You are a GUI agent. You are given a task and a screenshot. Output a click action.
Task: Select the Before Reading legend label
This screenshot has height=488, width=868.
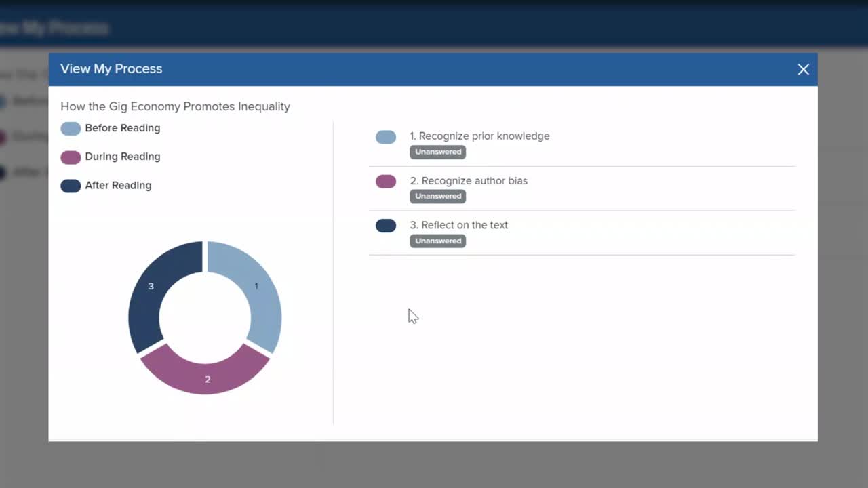click(122, 128)
